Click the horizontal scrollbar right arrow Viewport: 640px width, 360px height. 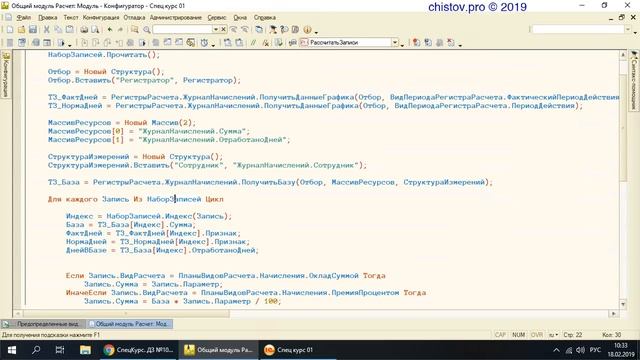click(x=613, y=313)
